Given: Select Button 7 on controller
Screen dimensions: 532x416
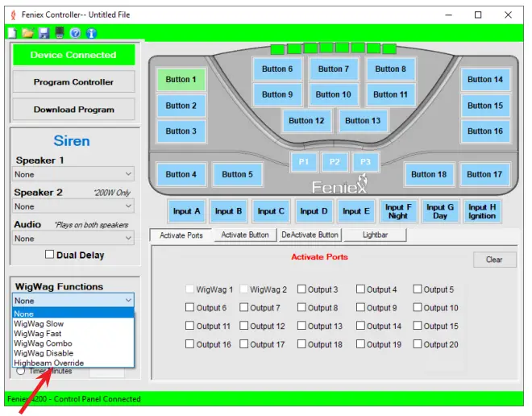Looking at the screenshot, I should [x=334, y=69].
